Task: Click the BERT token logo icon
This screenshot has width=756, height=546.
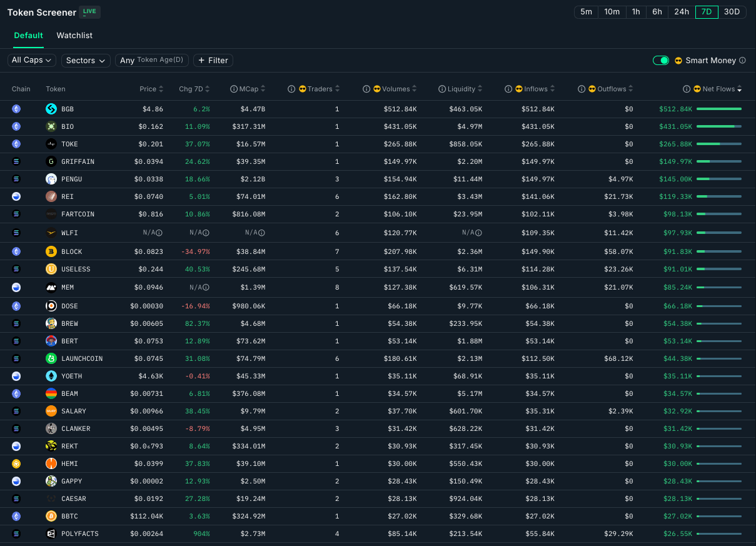Action: coord(51,341)
